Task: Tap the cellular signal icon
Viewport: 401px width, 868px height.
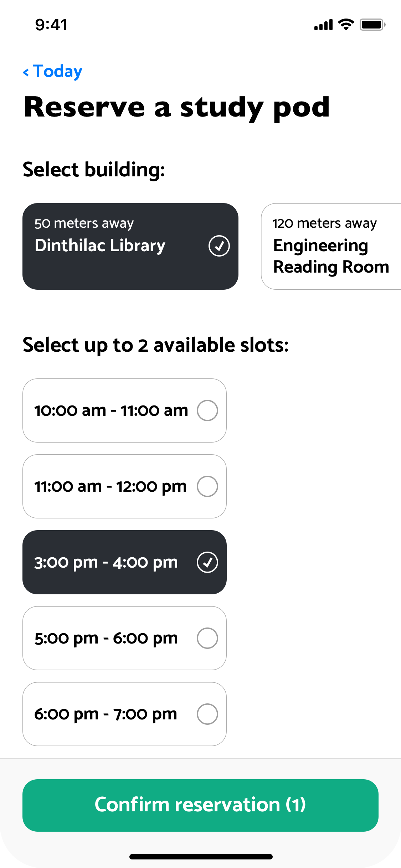Action: pyautogui.click(x=323, y=25)
